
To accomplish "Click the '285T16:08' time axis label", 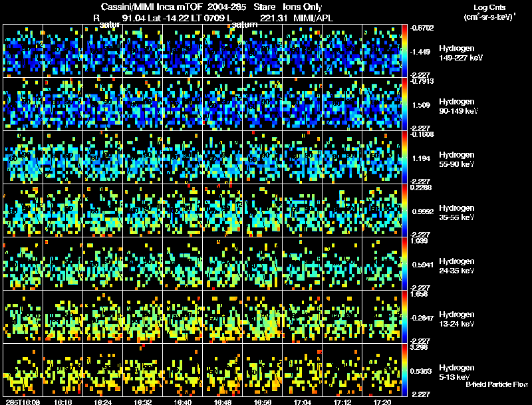I will [23, 402].
